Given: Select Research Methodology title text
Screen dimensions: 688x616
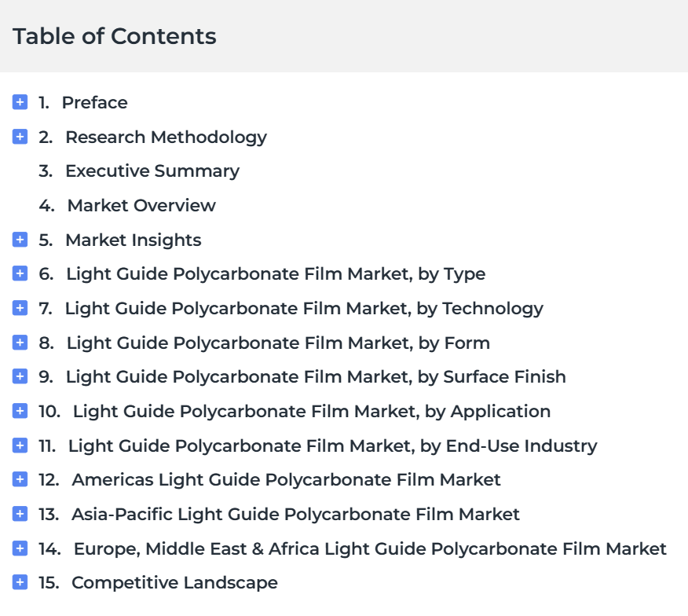Looking at the screenshot, I should (166, 137).
